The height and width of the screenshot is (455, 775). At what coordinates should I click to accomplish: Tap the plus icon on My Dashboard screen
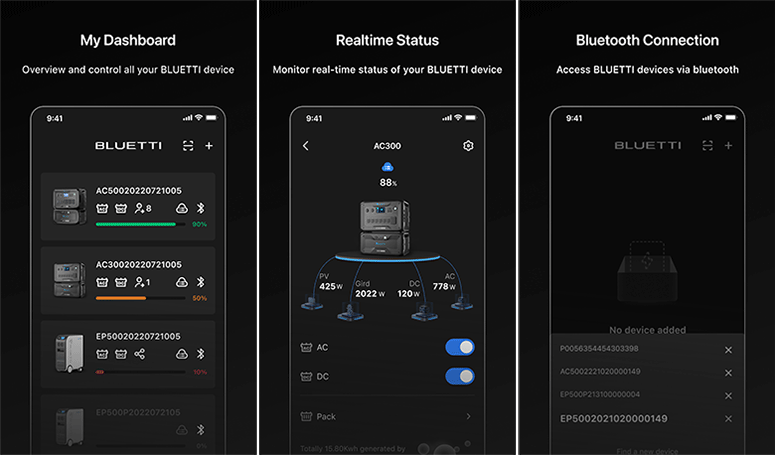click(209, 146)
